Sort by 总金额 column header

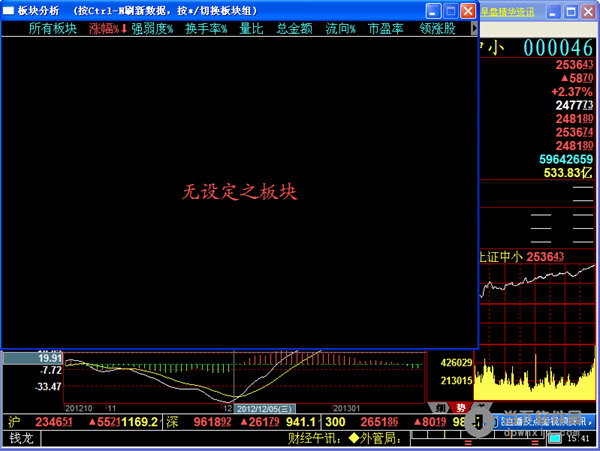[x=294, y=29]
